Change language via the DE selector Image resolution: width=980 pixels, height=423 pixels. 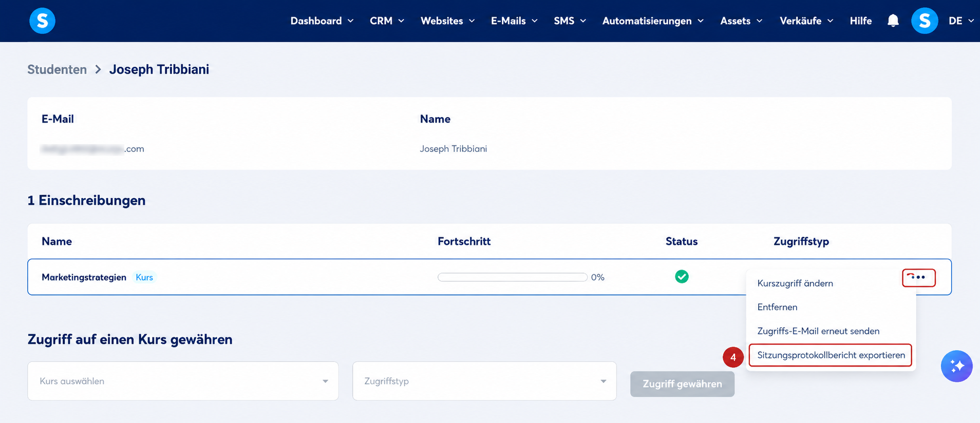(961, 21)
